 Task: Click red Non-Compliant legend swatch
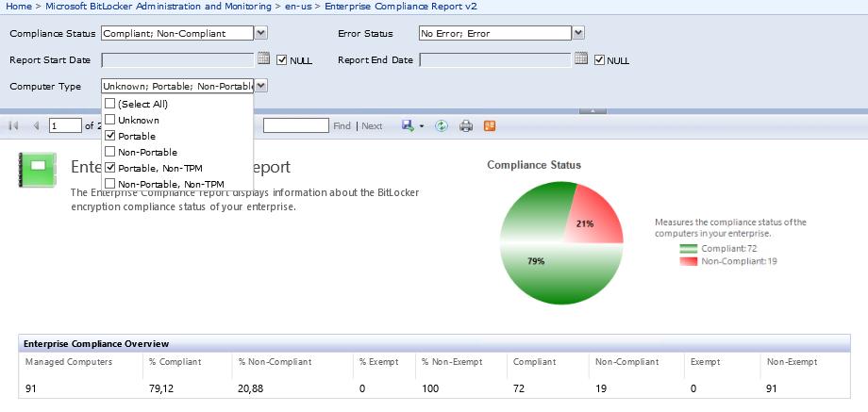click(x=689, y=261)
